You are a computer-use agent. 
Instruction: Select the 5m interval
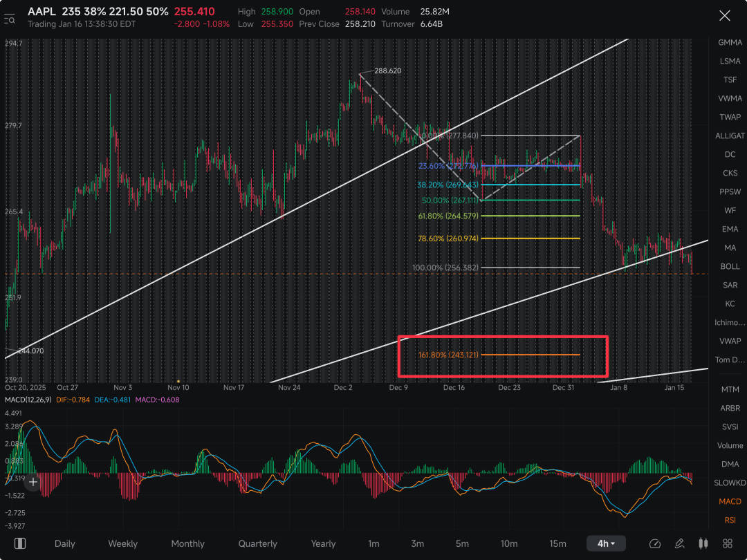click(462, 543)
